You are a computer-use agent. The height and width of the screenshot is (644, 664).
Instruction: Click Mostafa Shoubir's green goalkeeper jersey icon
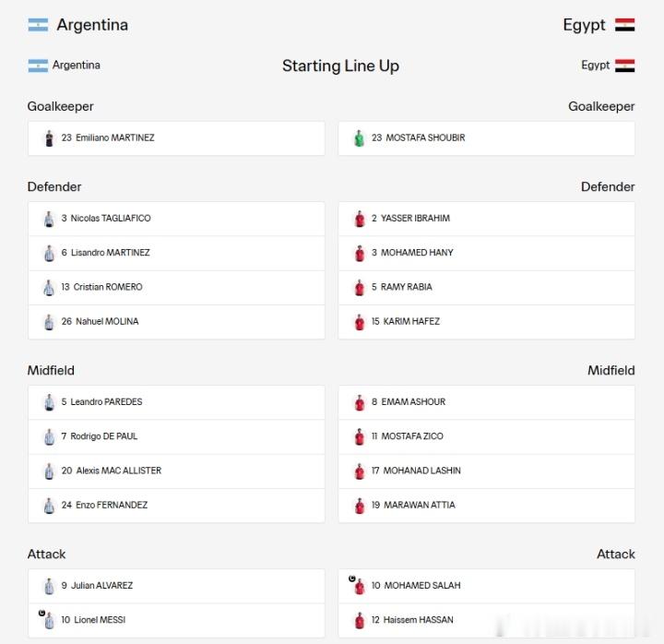pos(359,138)
